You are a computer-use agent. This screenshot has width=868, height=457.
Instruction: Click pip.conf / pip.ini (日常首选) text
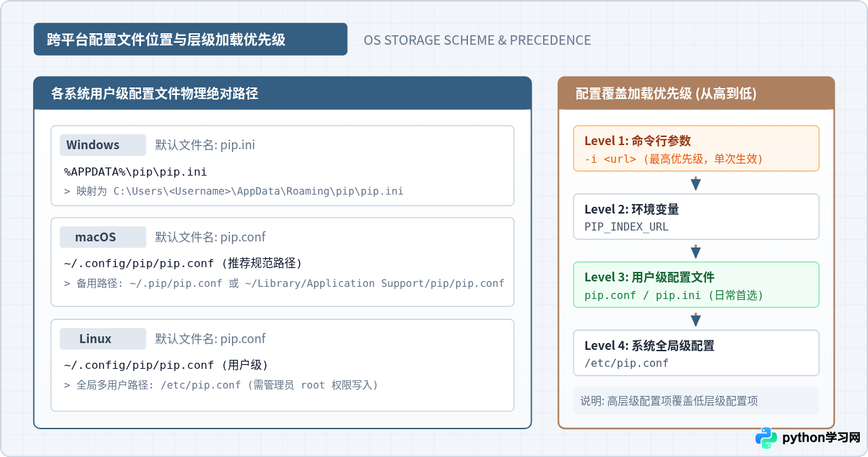coord(673,296)
